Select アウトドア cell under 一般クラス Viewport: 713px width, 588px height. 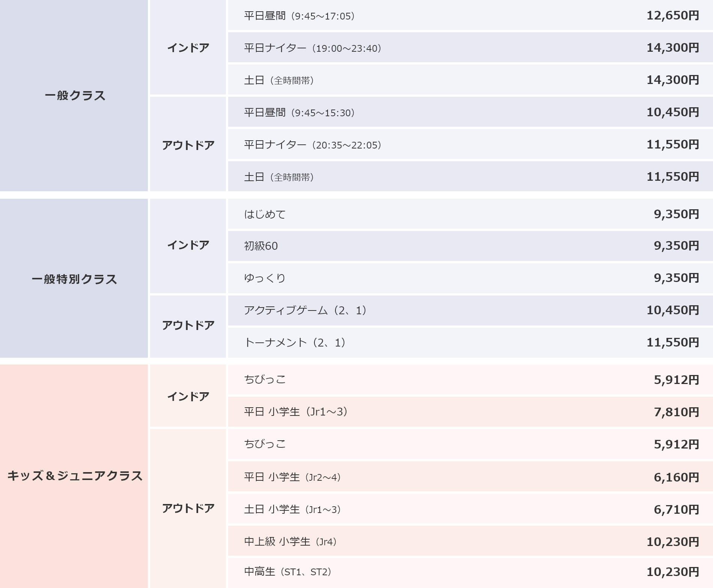tap(188, 144)
